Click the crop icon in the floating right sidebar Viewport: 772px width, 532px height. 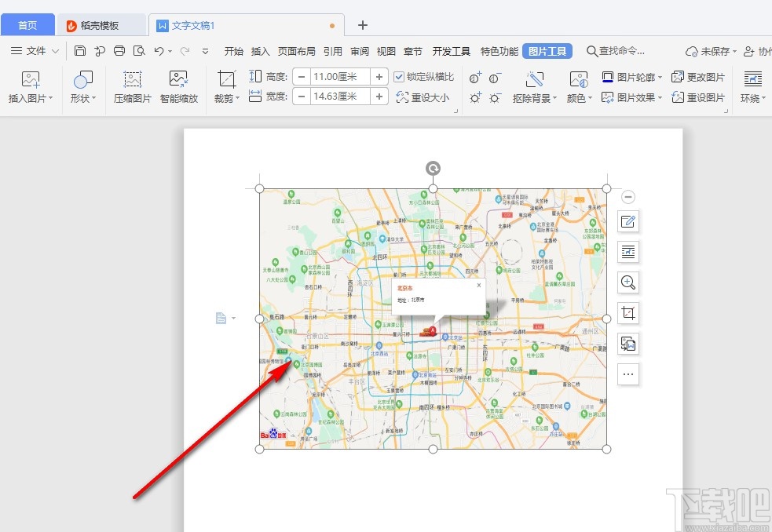628,313
